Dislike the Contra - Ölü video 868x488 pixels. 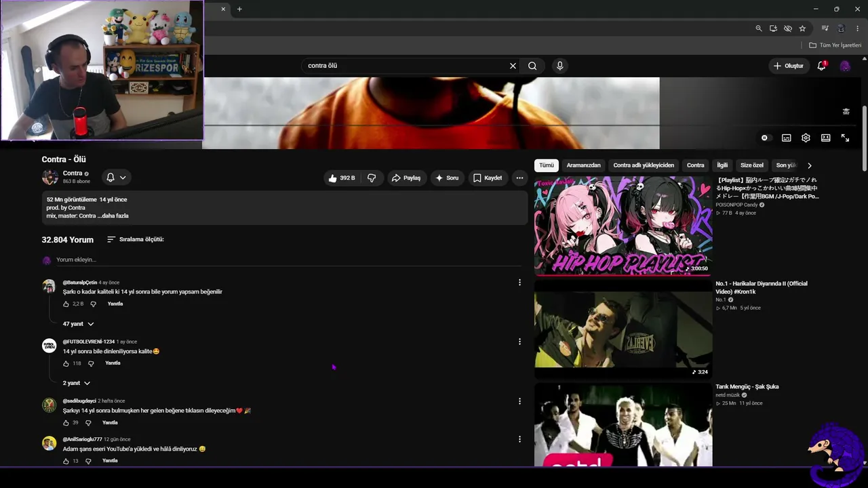[372, 178]
